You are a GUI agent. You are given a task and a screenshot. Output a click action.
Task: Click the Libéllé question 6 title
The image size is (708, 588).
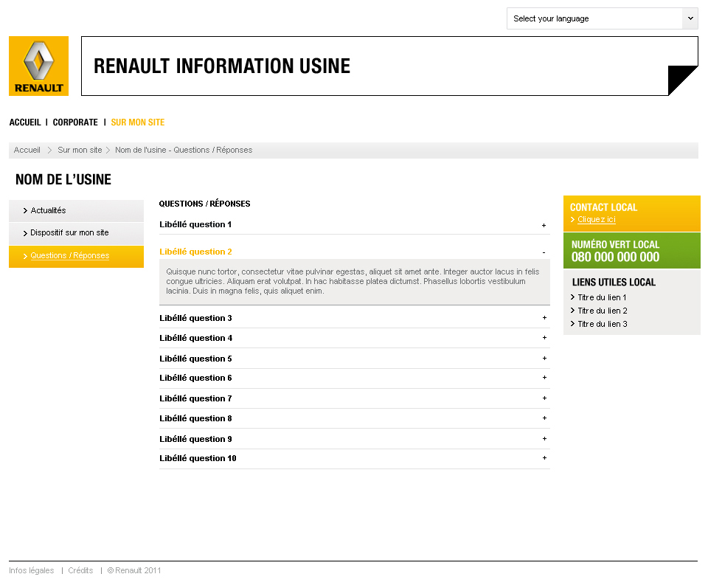[195, 378]
